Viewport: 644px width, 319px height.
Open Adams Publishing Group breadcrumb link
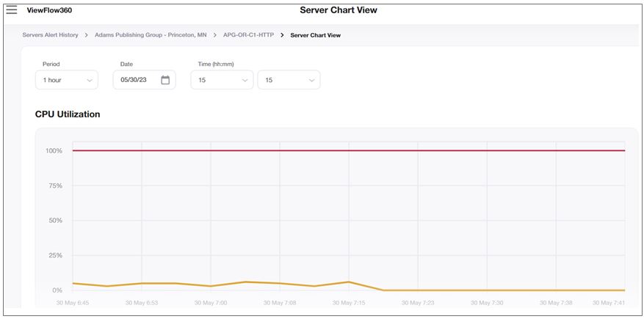(x=151, y=35)
